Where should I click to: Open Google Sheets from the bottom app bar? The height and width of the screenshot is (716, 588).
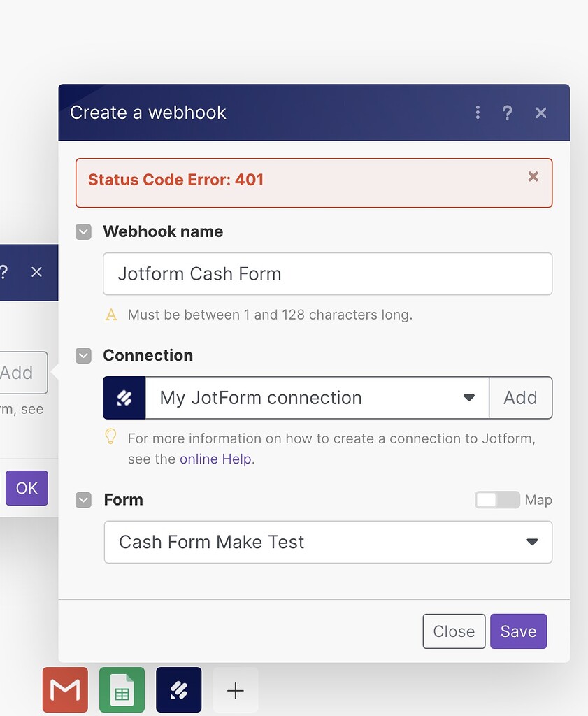point(122,689)
